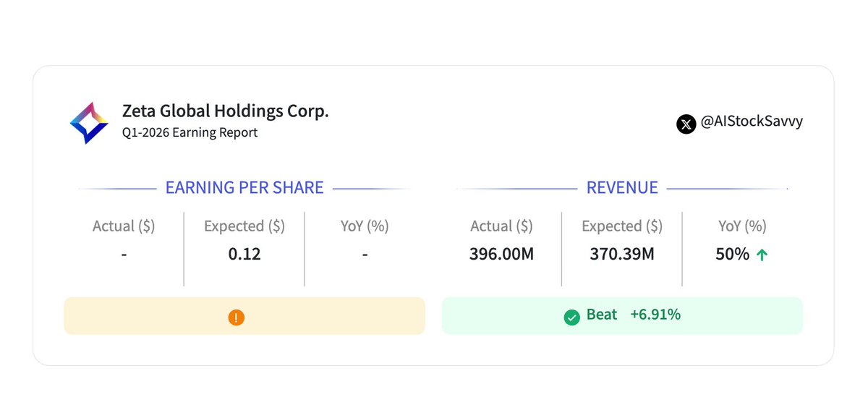The height and width of the screenshot is (397, 868).
Task: Click the X social media icon
Action: pos(686,124)
